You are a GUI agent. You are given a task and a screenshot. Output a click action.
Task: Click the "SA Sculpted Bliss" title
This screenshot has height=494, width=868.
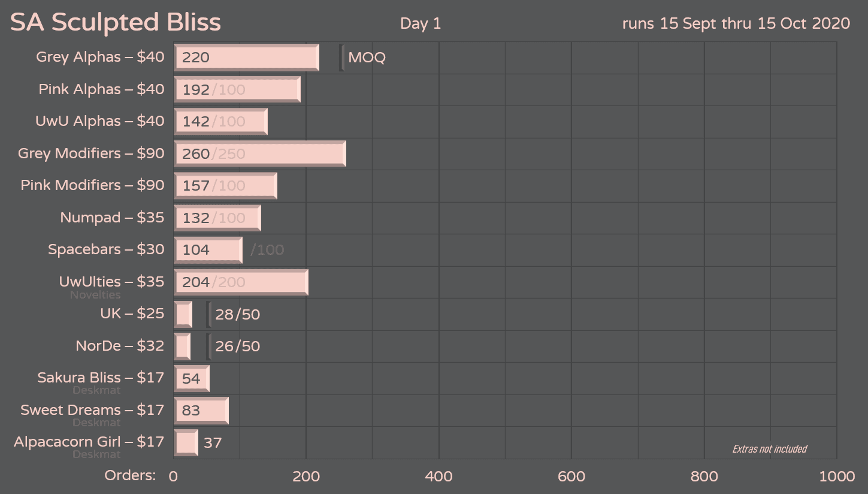tap(116, 23)
